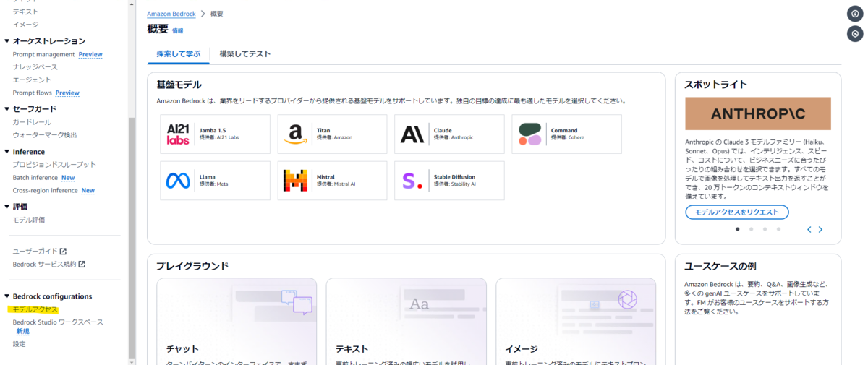
Task: Open ウォーターマーク検出 in sidebar
Action: (45, 135)
